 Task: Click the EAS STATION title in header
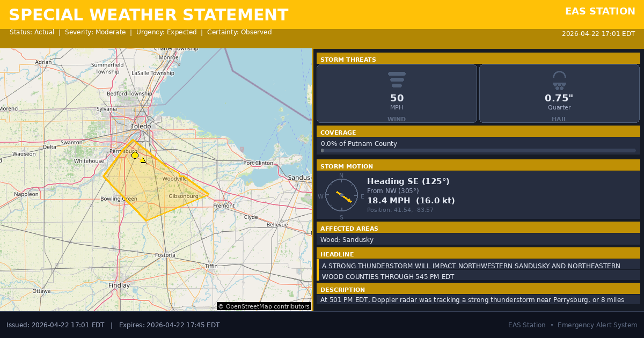(600, 11)
